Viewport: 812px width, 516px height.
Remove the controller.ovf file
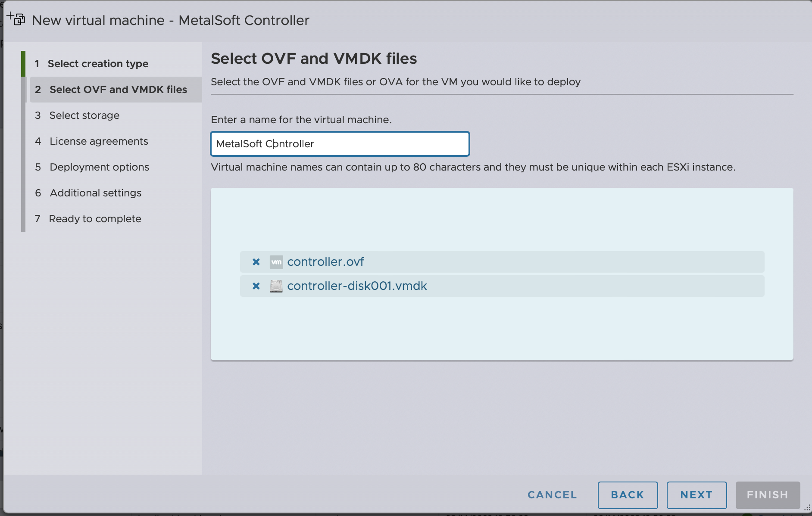pyautogui.click(x=256, y=262)
